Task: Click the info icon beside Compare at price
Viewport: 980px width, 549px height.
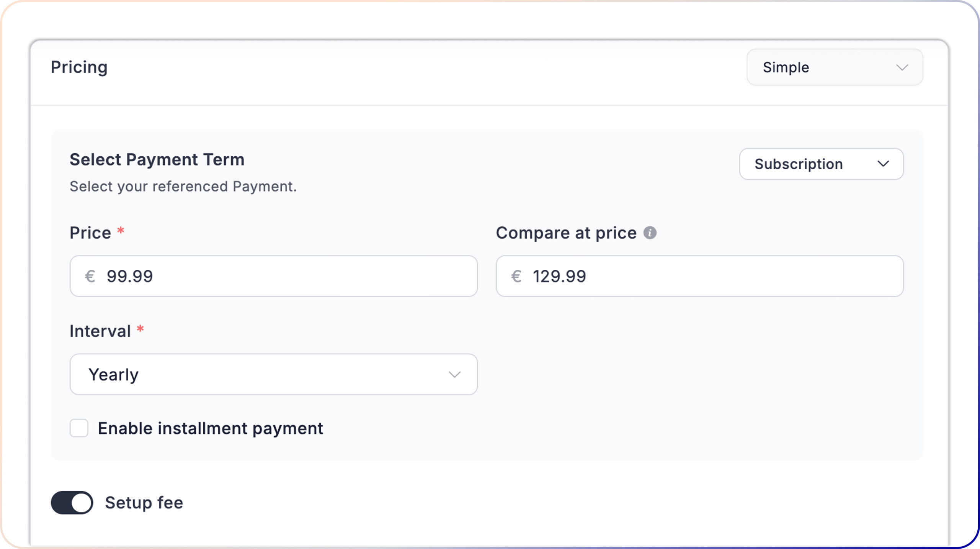Action: tap(650, 233)
